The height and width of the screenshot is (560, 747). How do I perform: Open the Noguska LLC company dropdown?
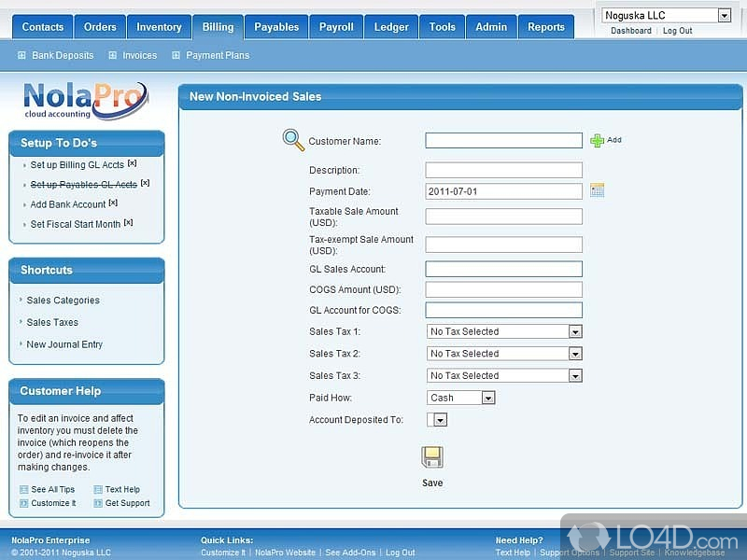(724, 15)
